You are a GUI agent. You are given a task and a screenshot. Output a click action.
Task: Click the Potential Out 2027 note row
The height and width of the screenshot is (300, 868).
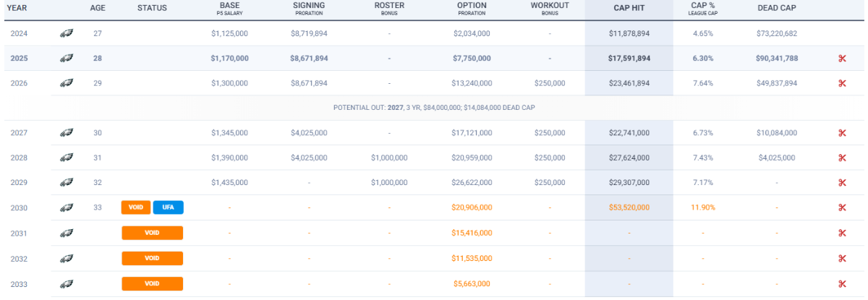tap(434, 108)
